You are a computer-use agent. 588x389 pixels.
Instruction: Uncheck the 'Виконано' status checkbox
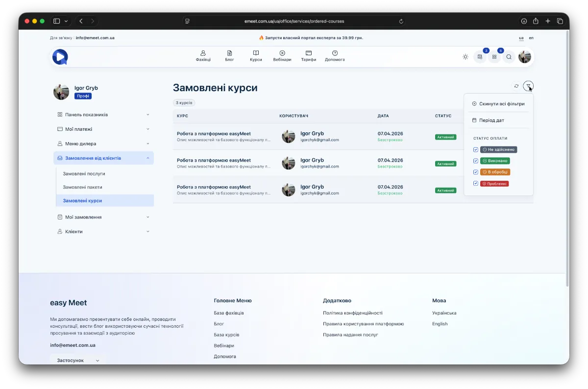476,161
